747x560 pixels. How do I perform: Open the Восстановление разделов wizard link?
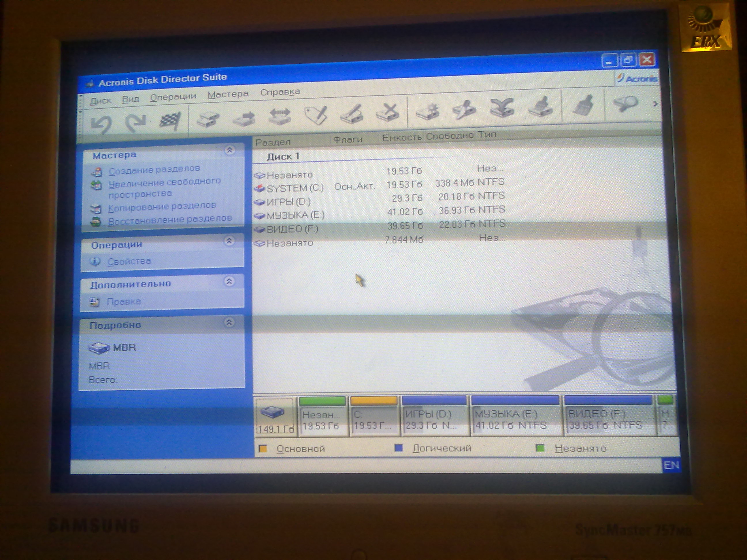click(x=170, y=220)
